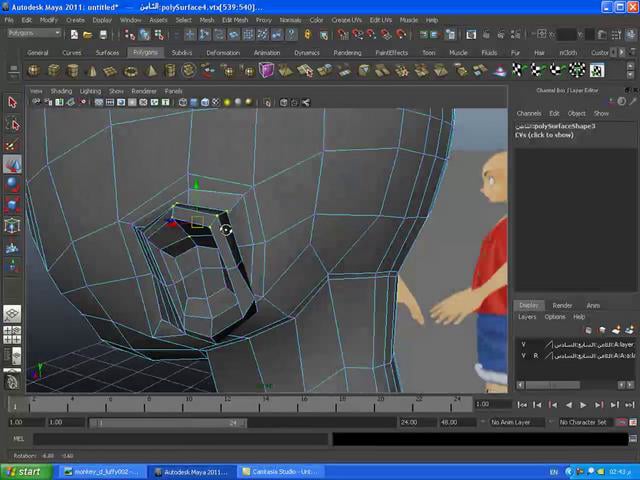640x480 pixels.
Task: Click the CVs (click to show) text
Action: (544, 135)
